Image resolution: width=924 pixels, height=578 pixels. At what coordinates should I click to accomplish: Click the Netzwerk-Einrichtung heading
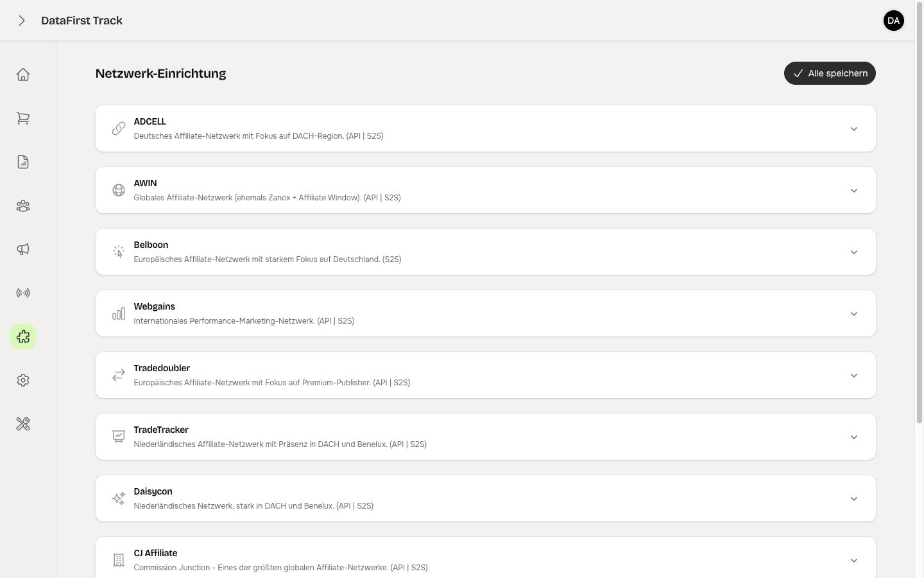tap(160, 73)
